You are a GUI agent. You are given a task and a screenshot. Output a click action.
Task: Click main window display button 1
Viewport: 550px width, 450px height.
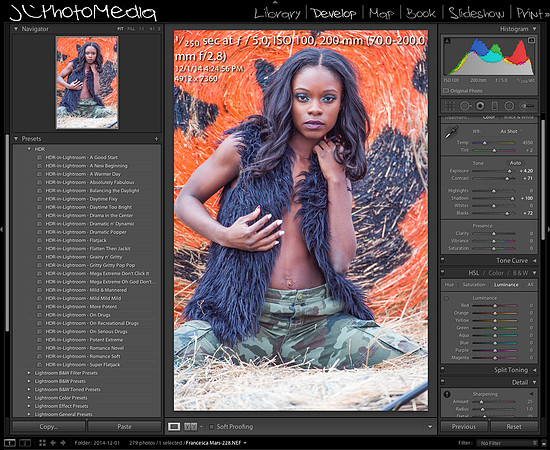click(10, 443)
